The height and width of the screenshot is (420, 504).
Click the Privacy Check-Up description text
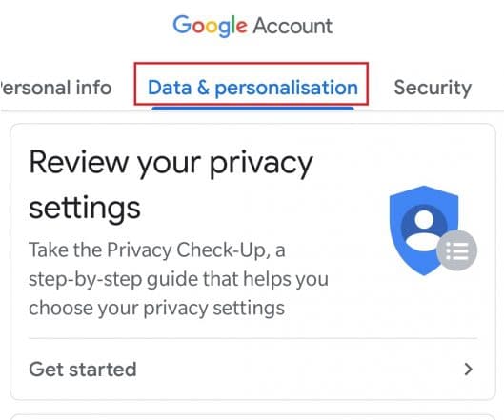pyautogui.click(x=178, y=279)
